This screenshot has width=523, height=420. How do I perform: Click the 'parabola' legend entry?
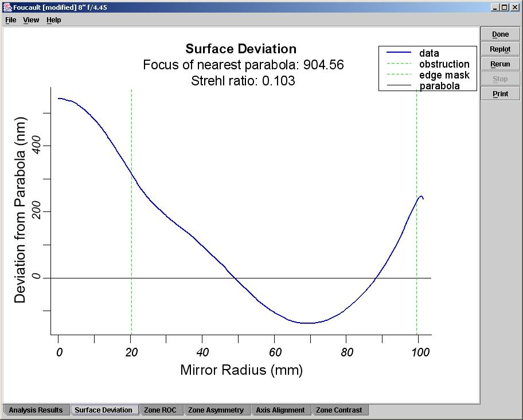pos(439,86)
